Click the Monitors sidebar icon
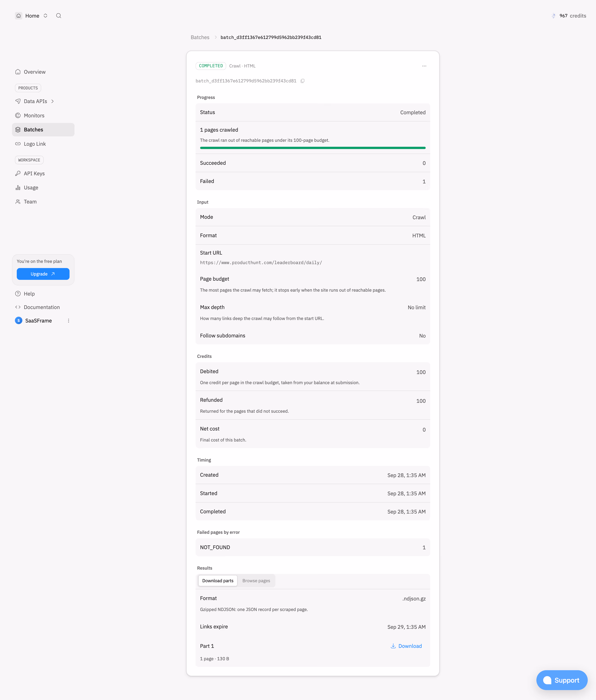 [18, 115]
